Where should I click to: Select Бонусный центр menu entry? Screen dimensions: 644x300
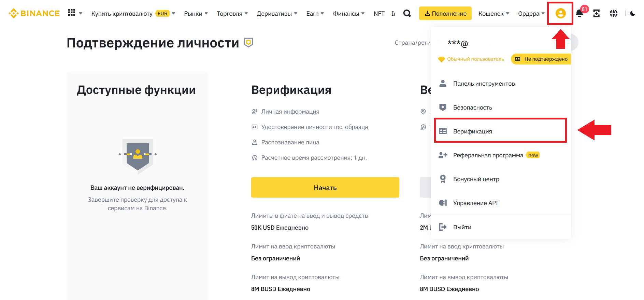[x=501, y=179]
